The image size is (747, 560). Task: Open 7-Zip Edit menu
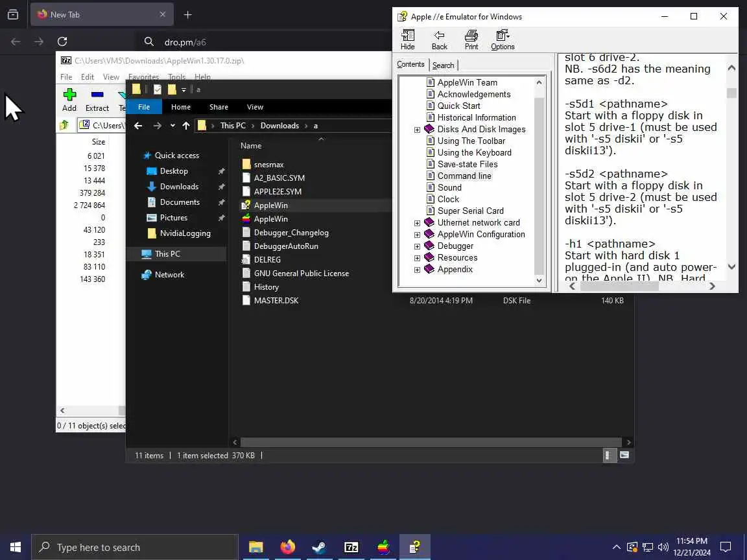point(87,76)
